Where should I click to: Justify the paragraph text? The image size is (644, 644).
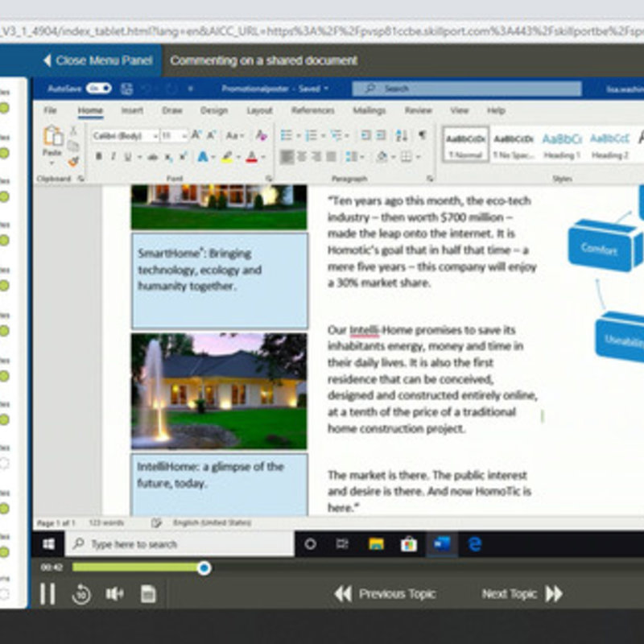pyautogui.click(x=331, y=156)
